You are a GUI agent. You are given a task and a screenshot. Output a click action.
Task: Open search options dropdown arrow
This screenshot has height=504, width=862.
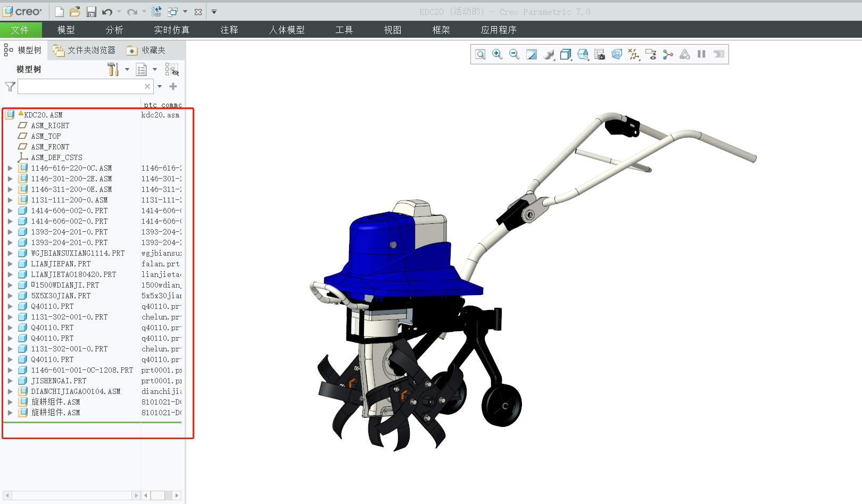(160, 86)
